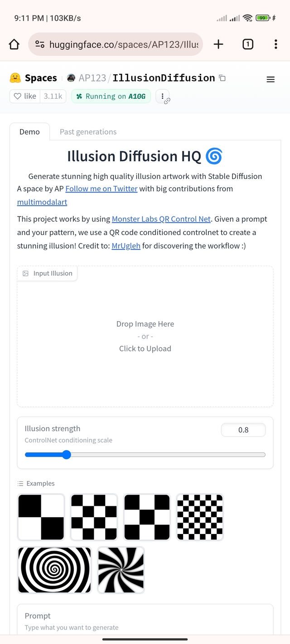Open the browser three-dot overflow menu

[275, 44]
